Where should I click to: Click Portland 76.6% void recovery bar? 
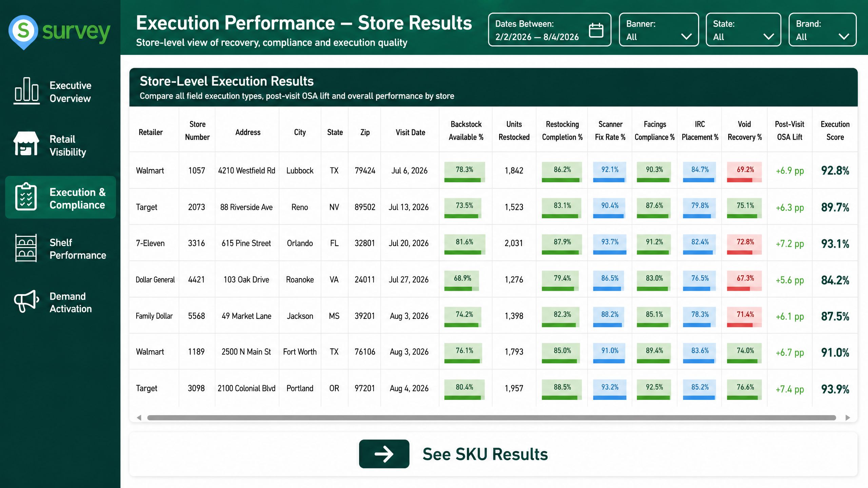pos(744,390)
